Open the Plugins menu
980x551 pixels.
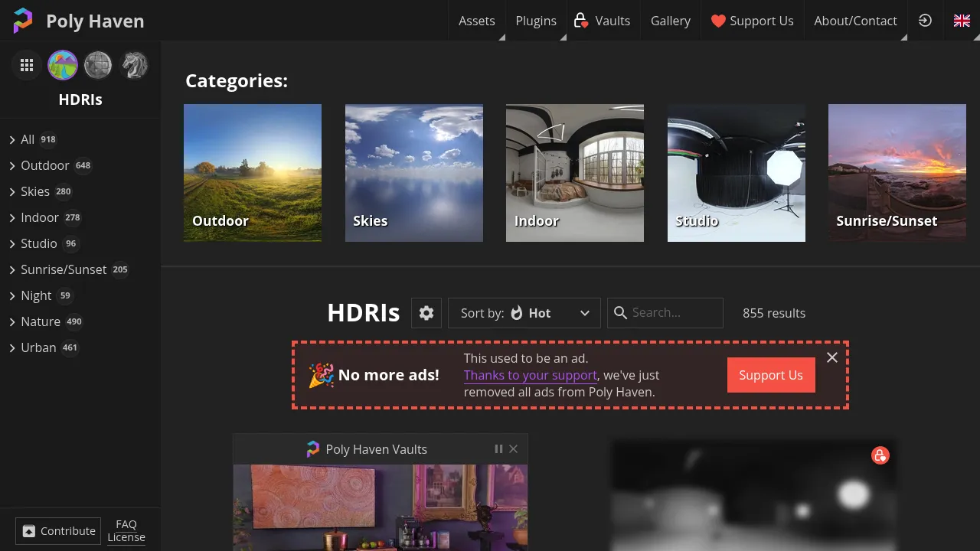click(x=536, y=21)
